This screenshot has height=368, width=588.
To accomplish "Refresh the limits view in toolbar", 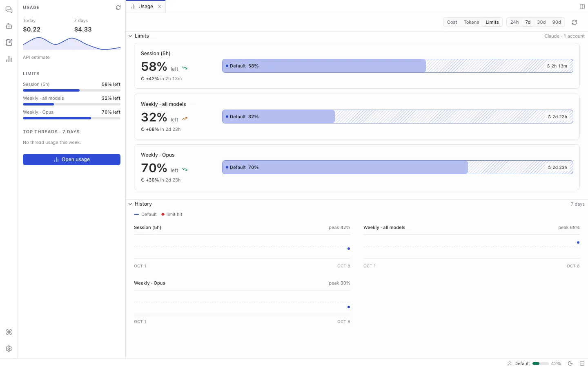I will point(574,22).
